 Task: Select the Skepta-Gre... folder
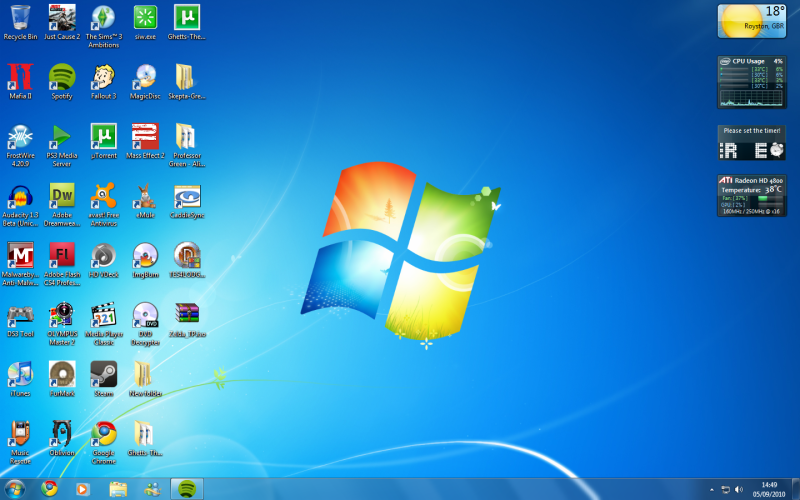point(187,82)
